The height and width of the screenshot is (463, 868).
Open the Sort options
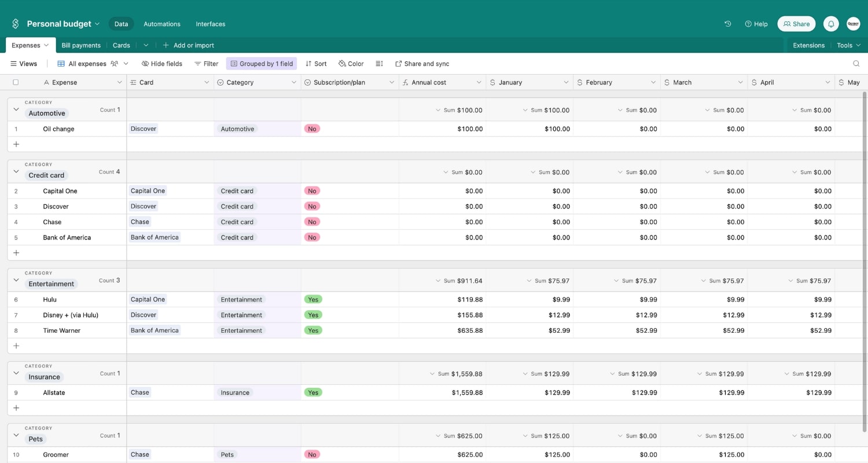[x=316, y=64]
